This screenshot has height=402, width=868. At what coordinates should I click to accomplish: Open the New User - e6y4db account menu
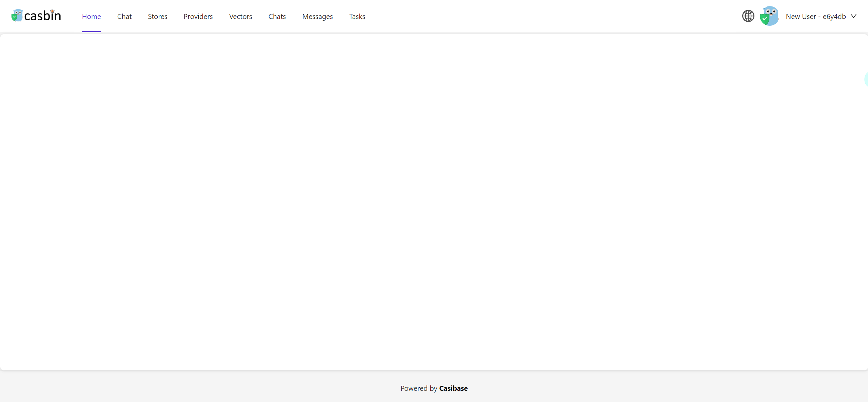(815, 16)
